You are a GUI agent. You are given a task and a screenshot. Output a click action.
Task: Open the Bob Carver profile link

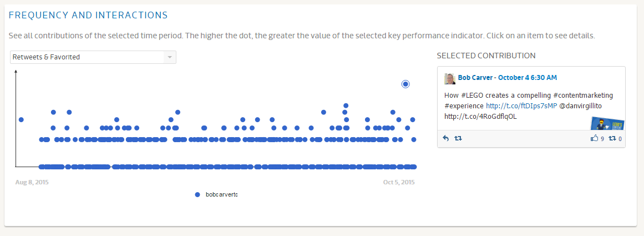[475, 77]
